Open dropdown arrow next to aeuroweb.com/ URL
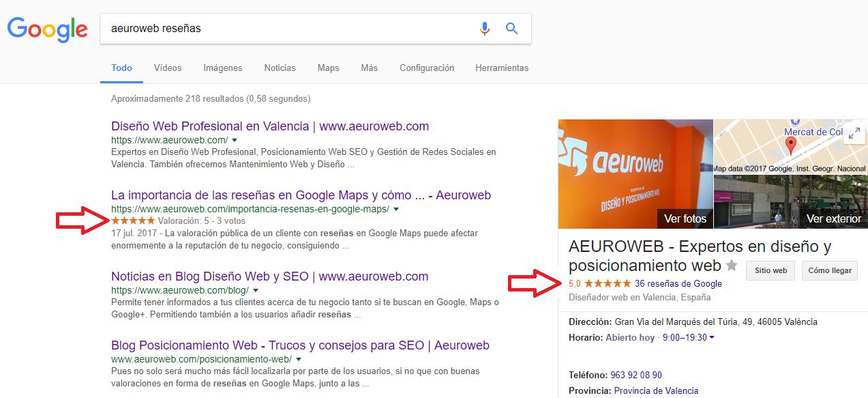 (234, 140)
